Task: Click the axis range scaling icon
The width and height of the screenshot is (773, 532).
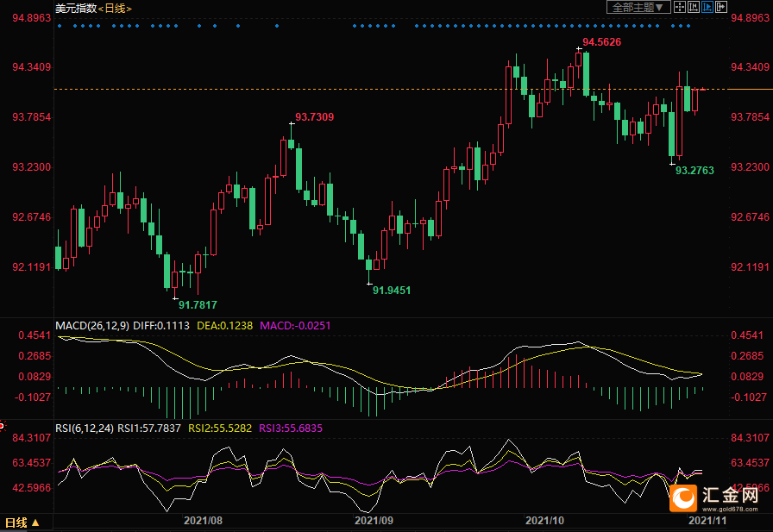Action: point(693,7)
